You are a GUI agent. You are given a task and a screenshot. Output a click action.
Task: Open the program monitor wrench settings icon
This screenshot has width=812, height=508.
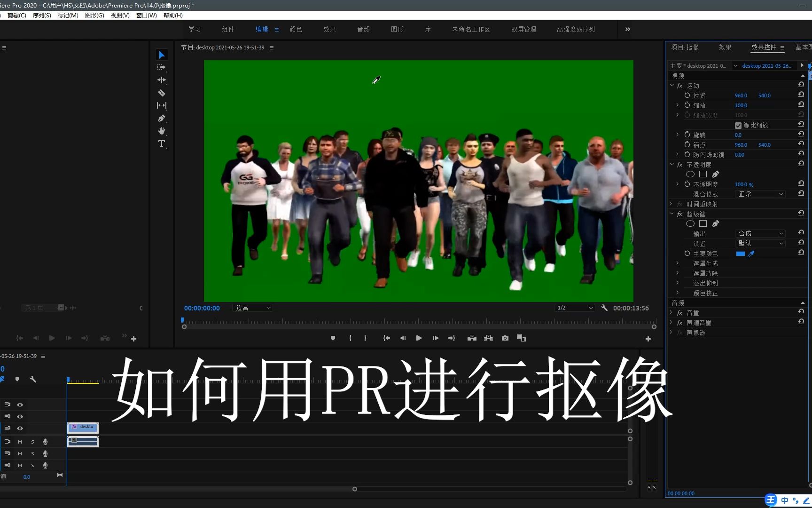click(604, 308)
